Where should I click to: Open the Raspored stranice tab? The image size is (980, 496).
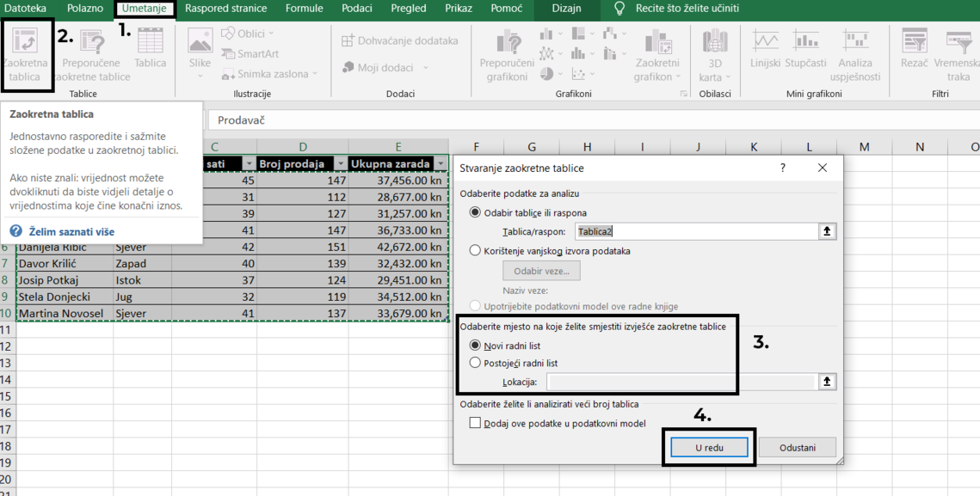click(225, 9)
